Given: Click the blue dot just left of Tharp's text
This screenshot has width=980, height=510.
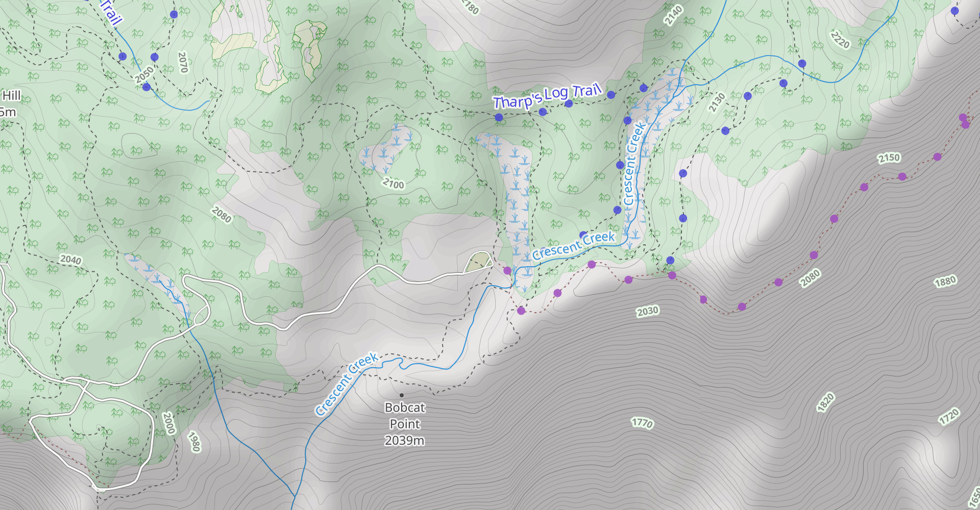Looking at the screenshot, I should pyautogui.click(x=499, y=117).
